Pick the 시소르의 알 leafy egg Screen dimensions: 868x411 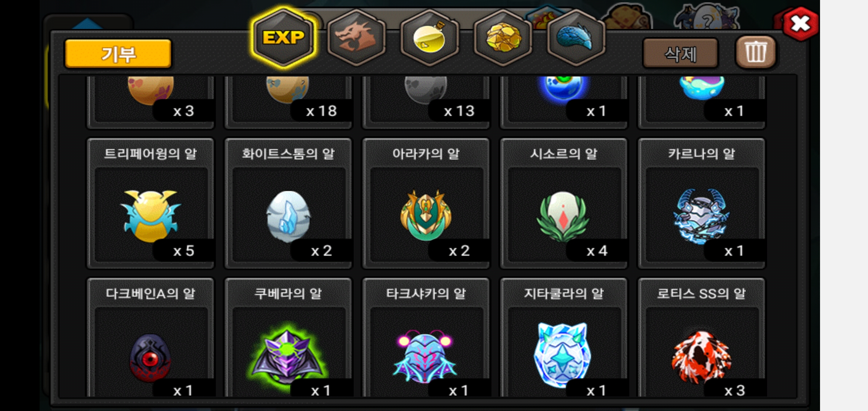tap(564, 204)
